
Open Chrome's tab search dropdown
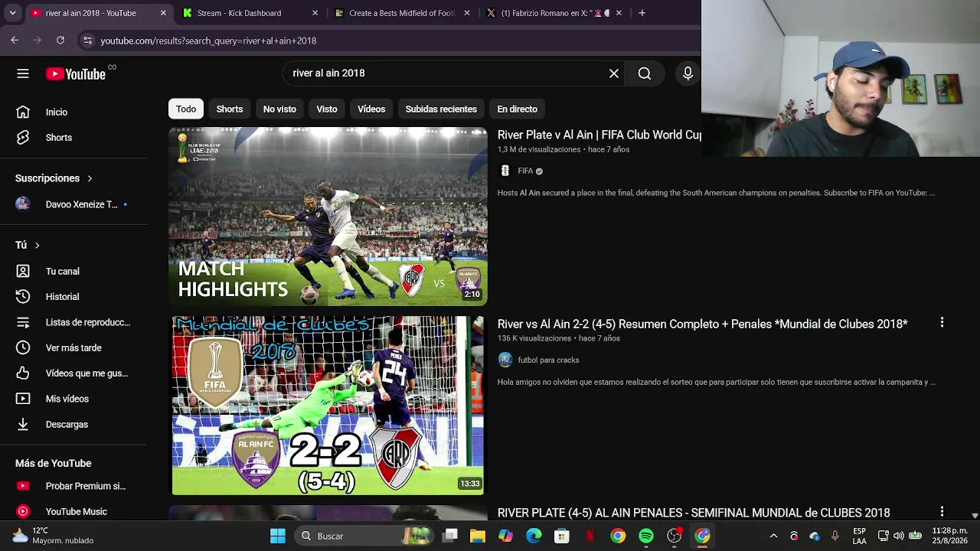click(x=12, y=13)
